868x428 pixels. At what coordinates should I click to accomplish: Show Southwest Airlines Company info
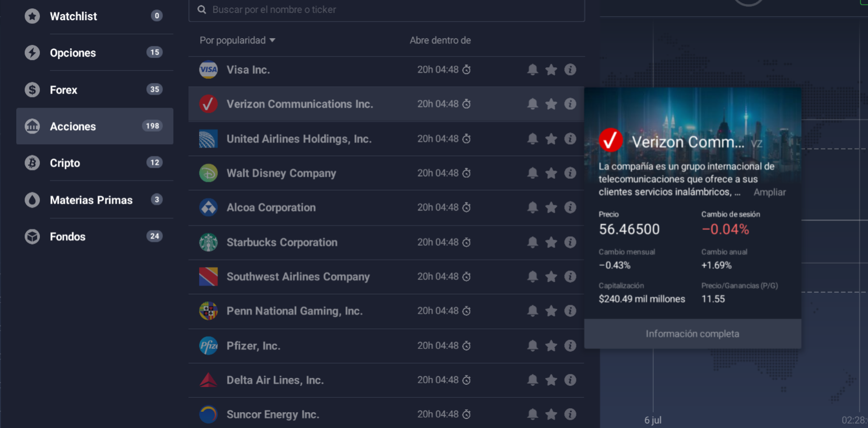point(570,277)
